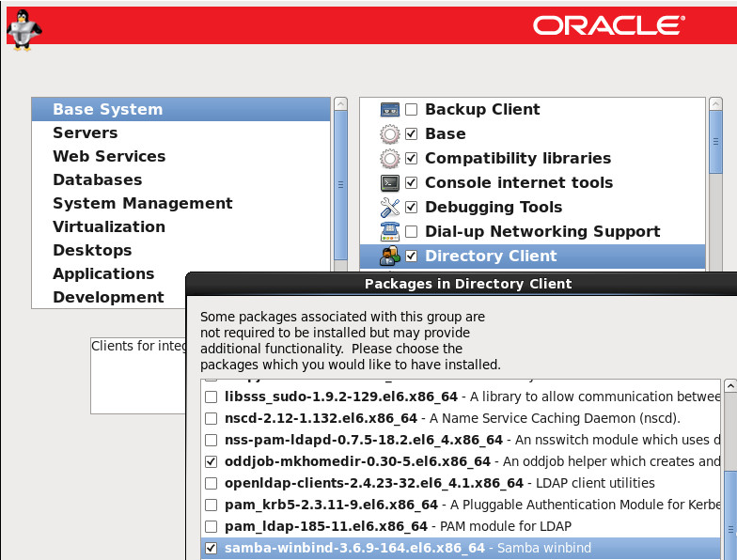The image size is (737, 560).
Task: Uncheck Debugging Tools checkbox
Action: click(412, 207)
